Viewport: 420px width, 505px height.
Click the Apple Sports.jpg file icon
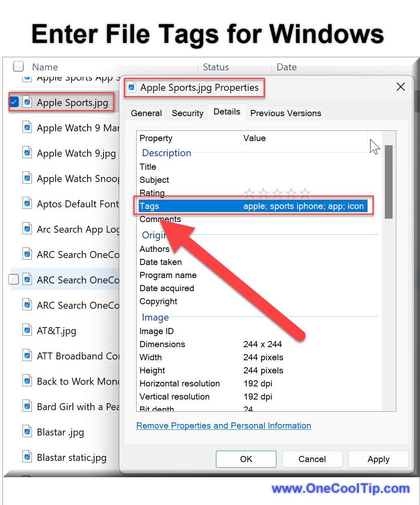pyautogui.click(x=27, y=102)
